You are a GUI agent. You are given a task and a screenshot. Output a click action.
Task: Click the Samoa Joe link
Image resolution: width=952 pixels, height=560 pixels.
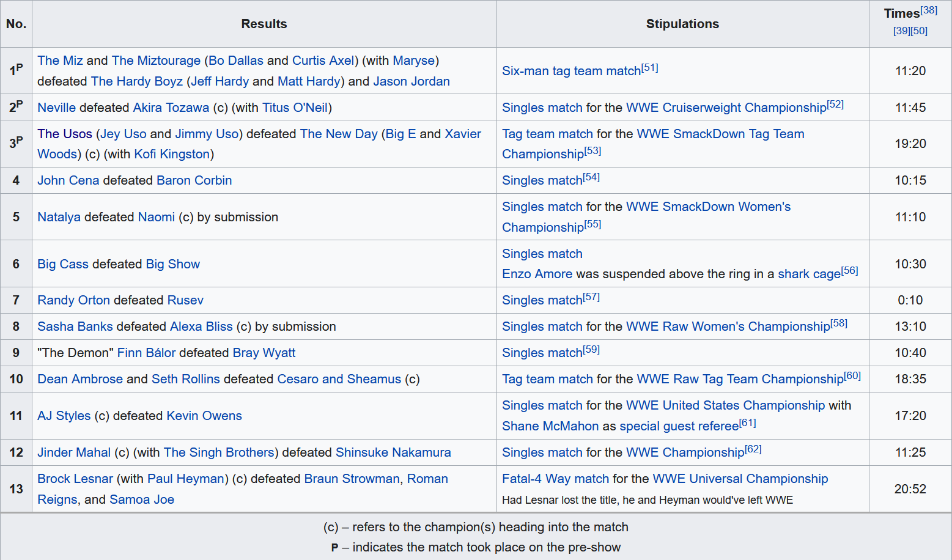coord(142,499)
